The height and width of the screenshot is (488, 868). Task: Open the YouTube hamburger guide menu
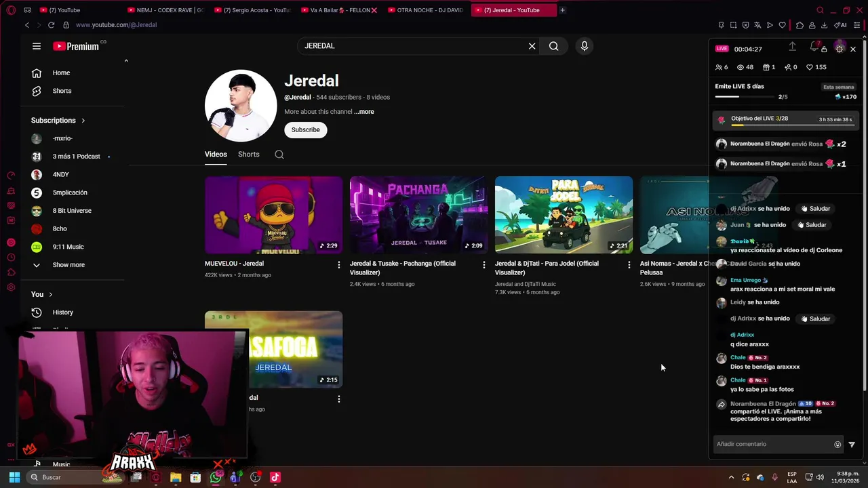pyautogui.click(x=37, y=46)
